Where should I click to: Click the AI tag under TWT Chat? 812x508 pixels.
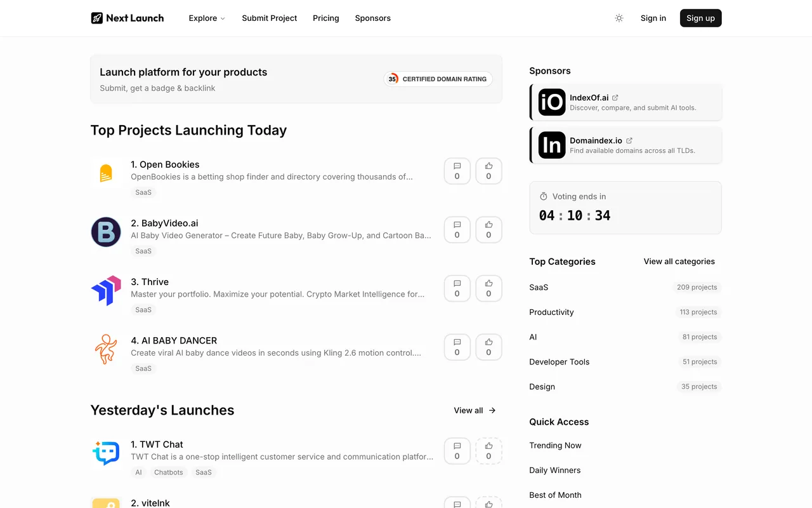coord(138,472)
